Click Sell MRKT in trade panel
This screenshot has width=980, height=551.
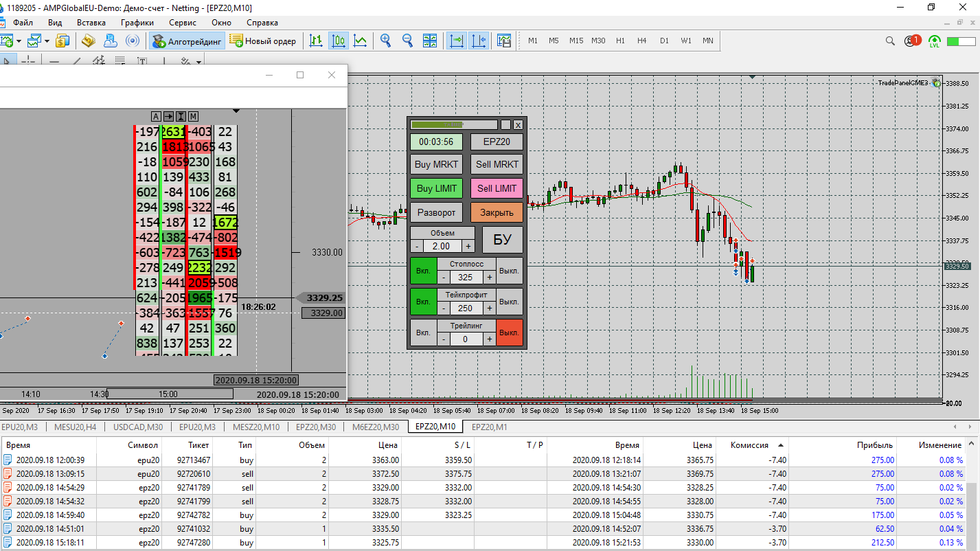click(x=497, y=164)
